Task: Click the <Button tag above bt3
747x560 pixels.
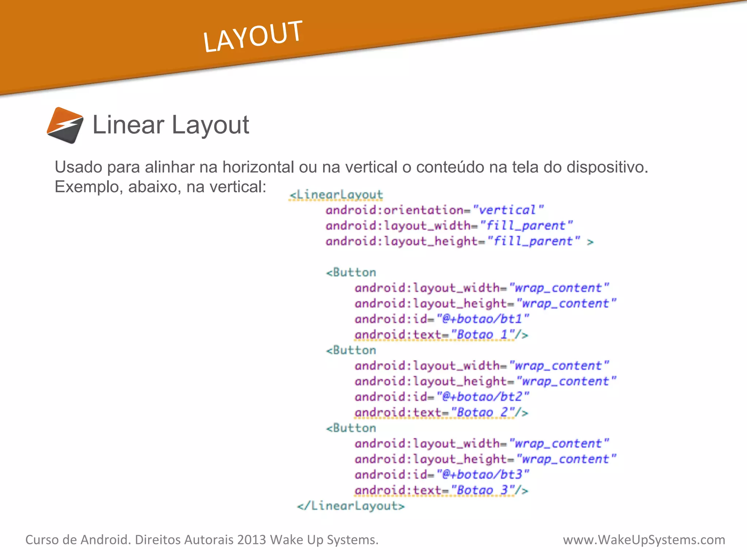Action: coord(351,428)
